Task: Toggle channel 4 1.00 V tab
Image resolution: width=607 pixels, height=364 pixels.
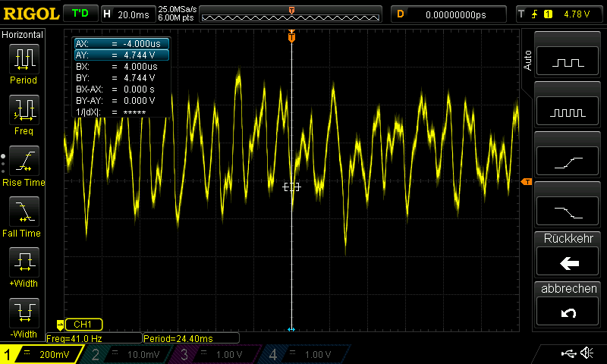Action: tap(306, 354)
